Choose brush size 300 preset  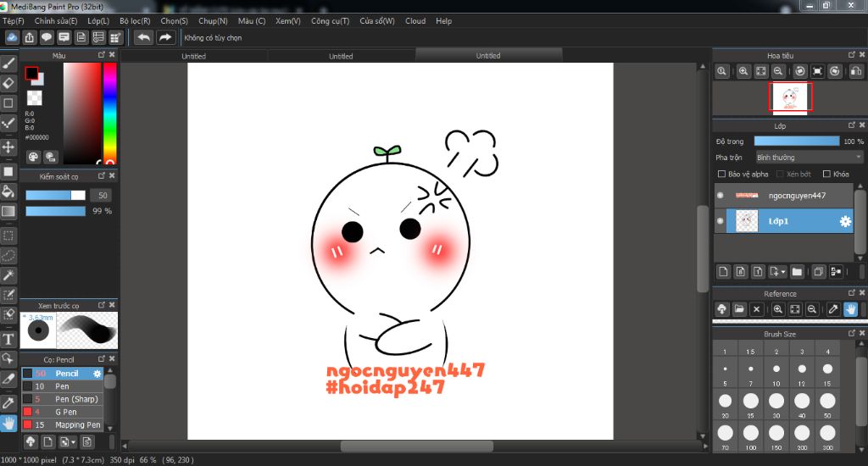click(827, 436)
